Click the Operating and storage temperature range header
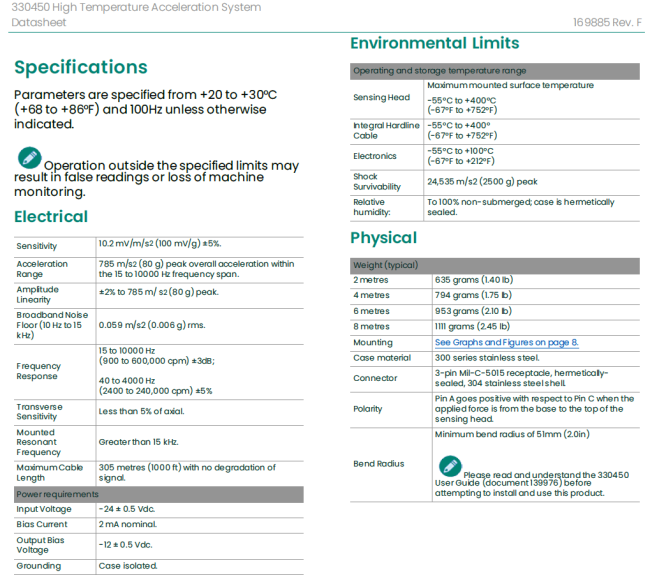 tap(439, 71)
